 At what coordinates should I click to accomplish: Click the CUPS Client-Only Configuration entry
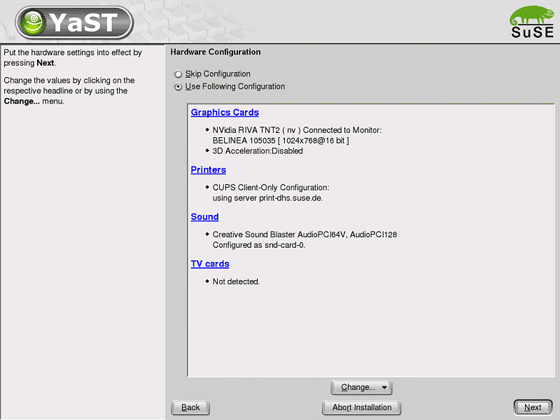coord(271,193)
